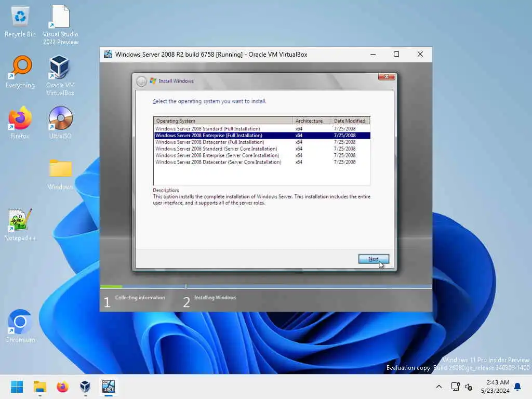Select Windows Server 2008 Enterprise (Full Installation)
Screen dimensions: 532x399
pyautogui.click(x=262, y=136)
